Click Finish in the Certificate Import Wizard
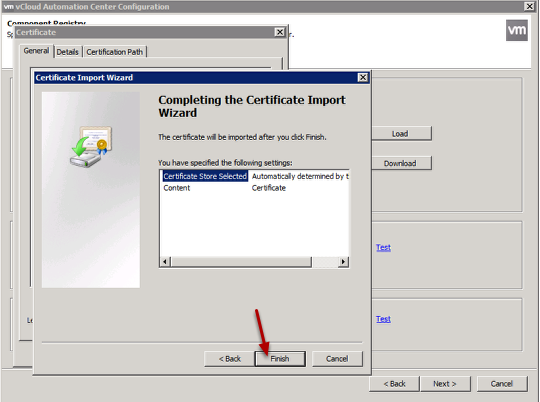The image size is (540, 402). coord(280,359)
